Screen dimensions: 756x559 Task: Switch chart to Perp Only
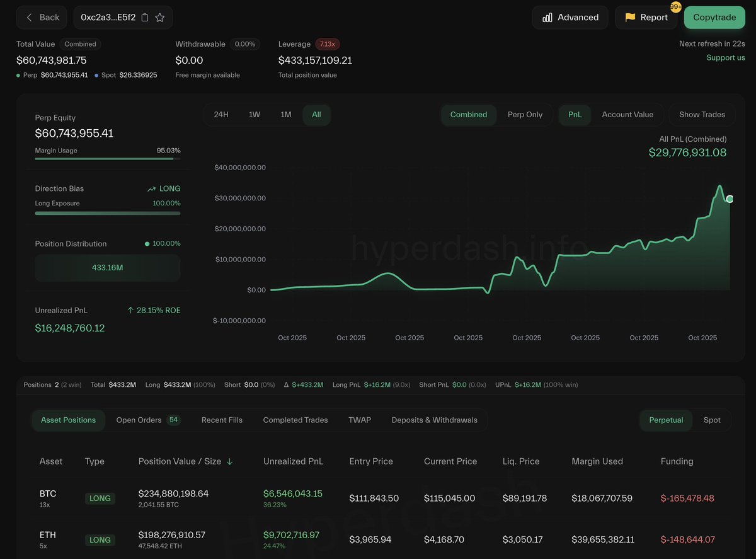coord(525,115)
